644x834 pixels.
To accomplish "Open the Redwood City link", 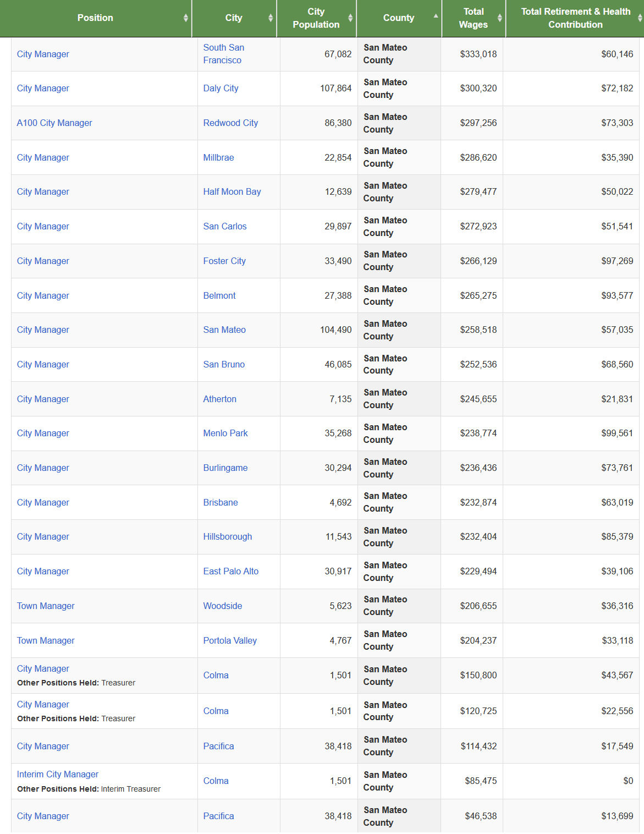I will point(230,123).
